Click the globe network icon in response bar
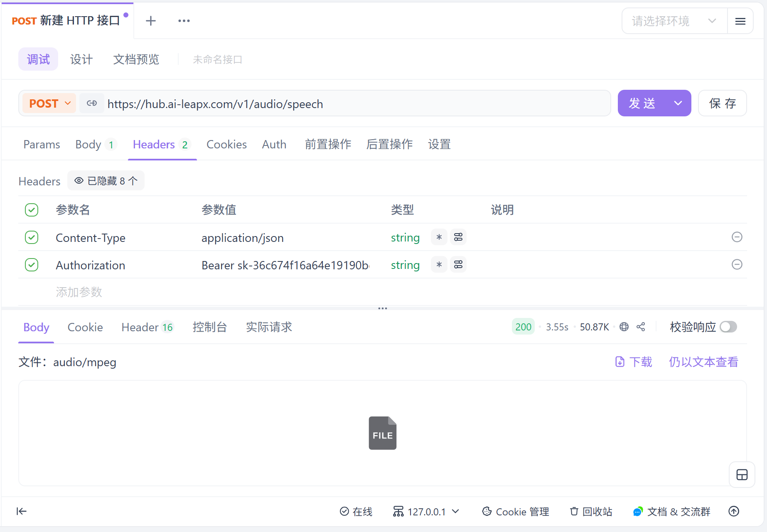Viewport: 767px width, 532px height. pyautogui.click(x=624, y=327)
